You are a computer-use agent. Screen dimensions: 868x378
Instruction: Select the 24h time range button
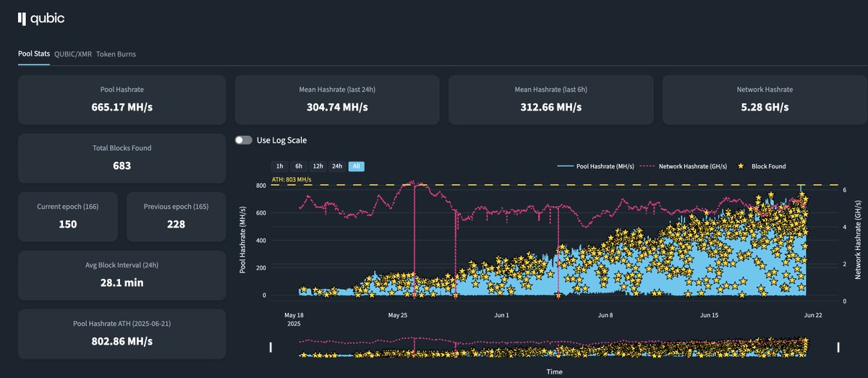coord(337,166)
